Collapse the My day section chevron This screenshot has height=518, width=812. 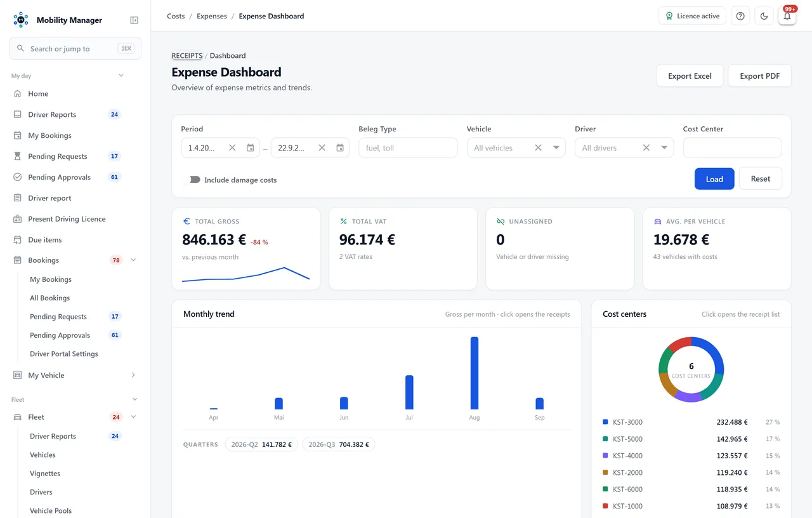(x=121, y=76)
